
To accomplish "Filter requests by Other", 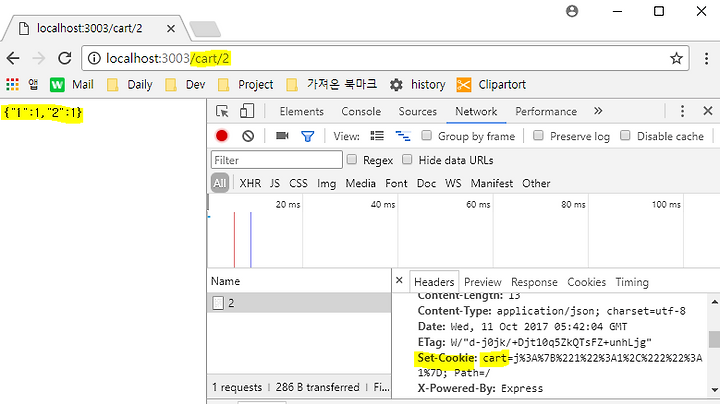I will click(536, 183).
